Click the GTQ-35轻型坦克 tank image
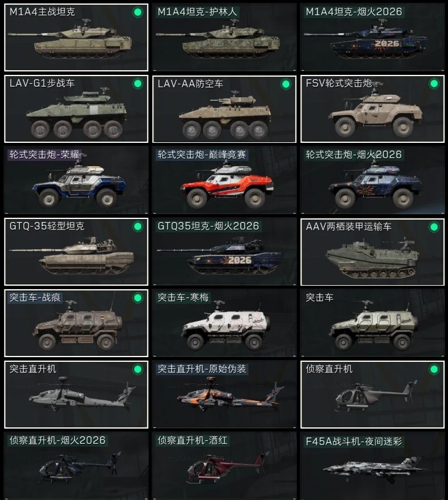The height and width of the screenshot is (500, 448). tap(71, 256)
